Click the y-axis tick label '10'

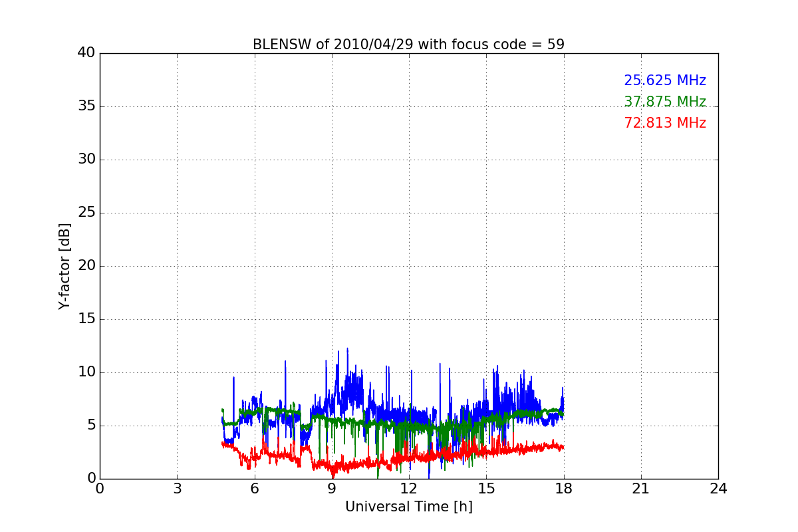(x=86, y=372)
